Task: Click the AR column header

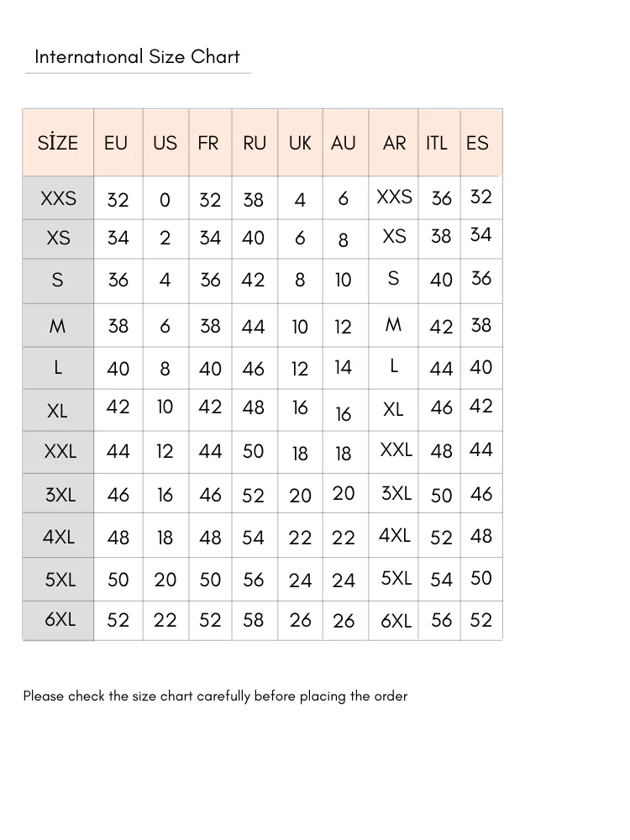Action: click(394, 143)
